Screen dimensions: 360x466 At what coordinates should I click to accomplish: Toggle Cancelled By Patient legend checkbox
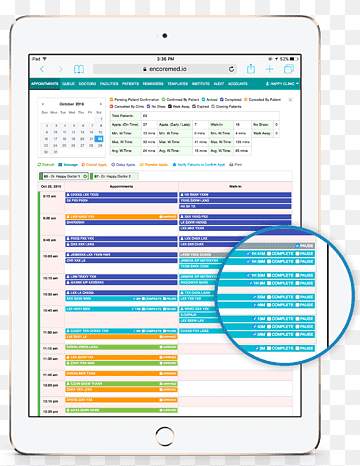pos(246,99)
